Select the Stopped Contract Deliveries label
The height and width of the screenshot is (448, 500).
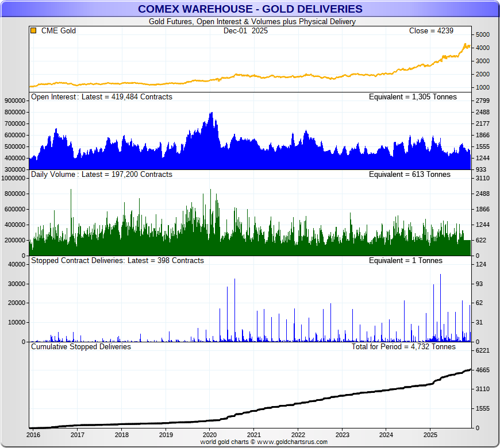pyautogui.click(x=117, y=260)
